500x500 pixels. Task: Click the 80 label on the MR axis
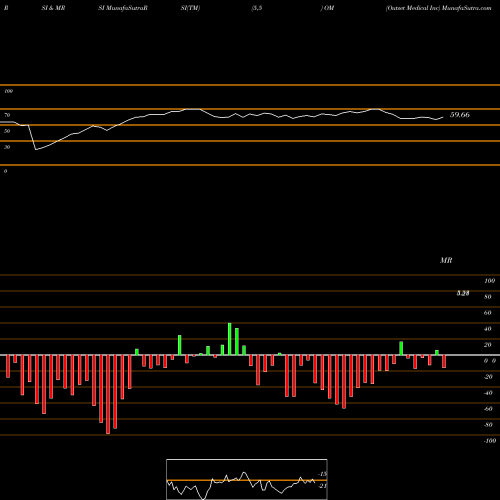pos(487,297)
